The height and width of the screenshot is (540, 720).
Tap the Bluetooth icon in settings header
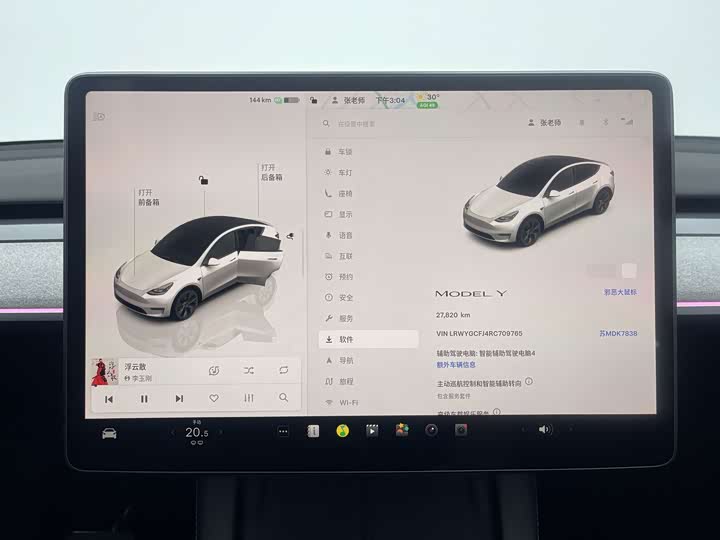606,122
